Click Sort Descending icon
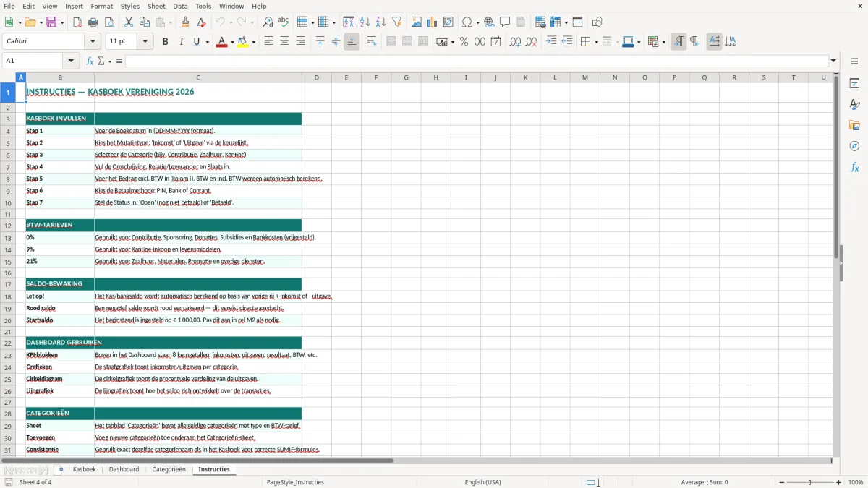The image size is (868, 488). [381, 22]
